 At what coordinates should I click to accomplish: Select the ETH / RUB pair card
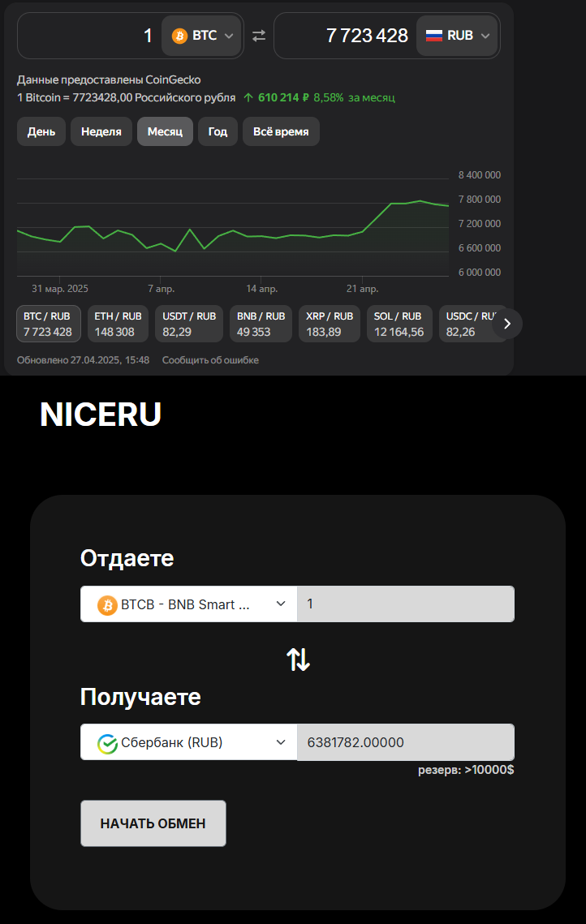(x=118, y=324)
